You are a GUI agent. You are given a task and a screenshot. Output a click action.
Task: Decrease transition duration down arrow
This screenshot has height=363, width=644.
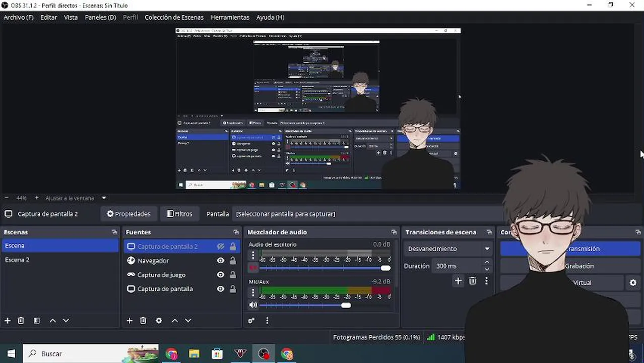click(x=487, y=269)
